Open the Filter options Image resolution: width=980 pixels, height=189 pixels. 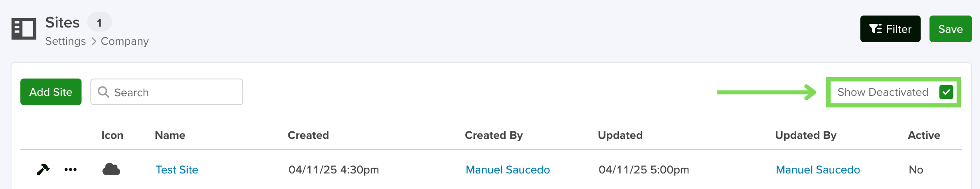(890, 29)
